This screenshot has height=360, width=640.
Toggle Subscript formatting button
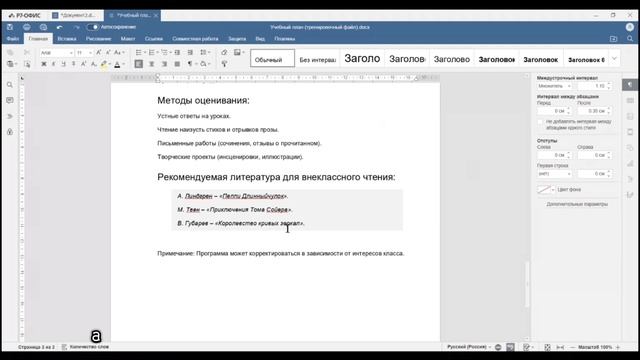click(x=93, y=64)
